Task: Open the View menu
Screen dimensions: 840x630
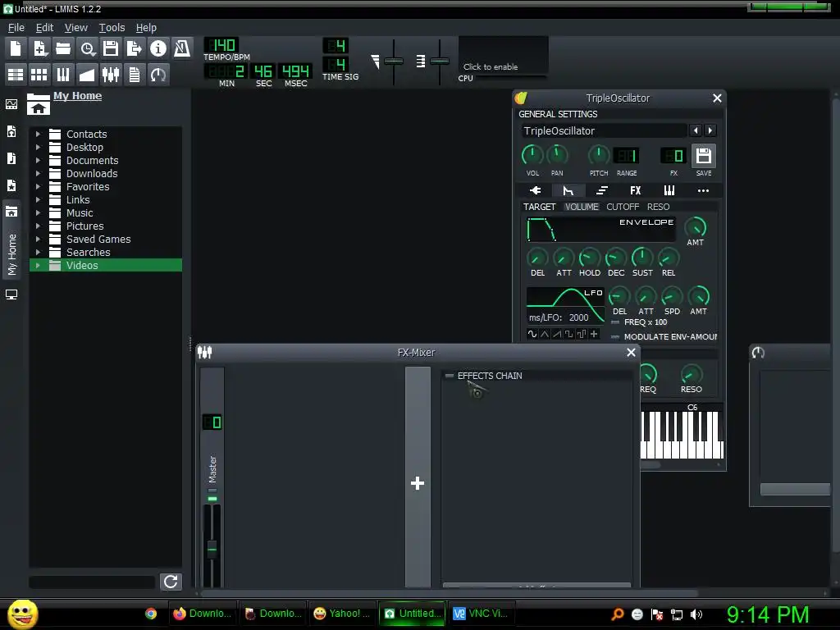Action: tap(75, 28)
